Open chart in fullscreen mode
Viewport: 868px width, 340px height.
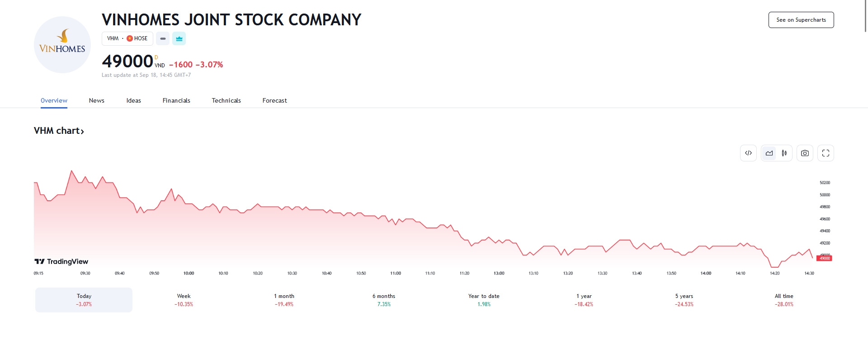826,153
